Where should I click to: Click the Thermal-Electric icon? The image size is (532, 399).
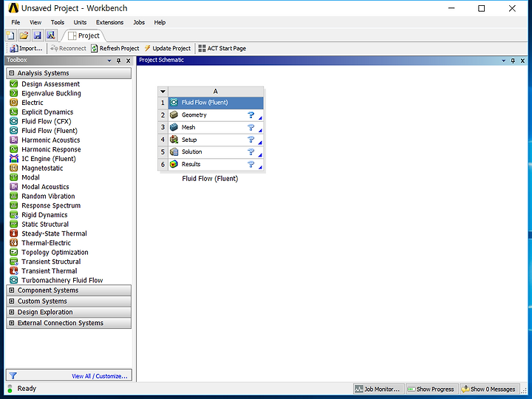point(13,243)
